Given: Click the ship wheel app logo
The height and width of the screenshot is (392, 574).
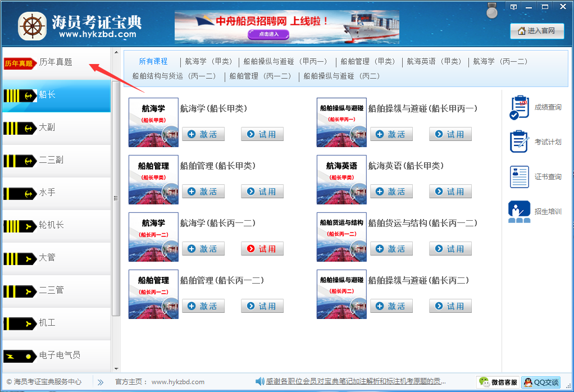Looking at the screenshot, I should coord(32,26).
